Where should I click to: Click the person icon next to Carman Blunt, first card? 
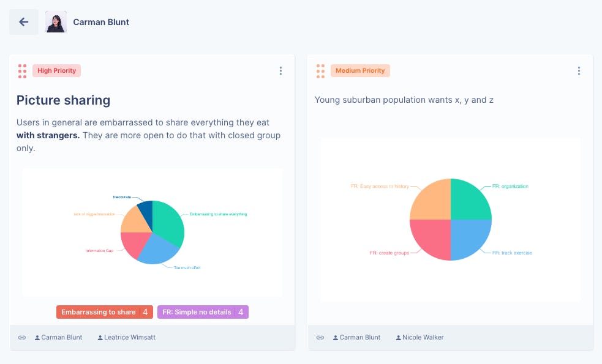tap(38, 337)
